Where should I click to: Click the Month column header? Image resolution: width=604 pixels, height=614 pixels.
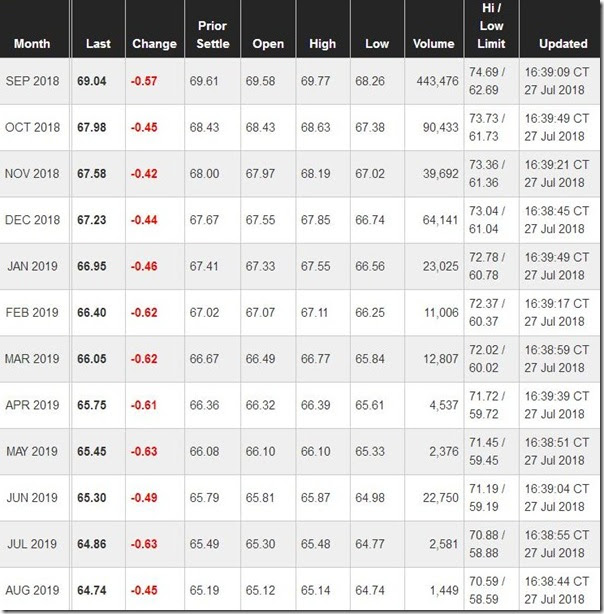pos(31,44)
